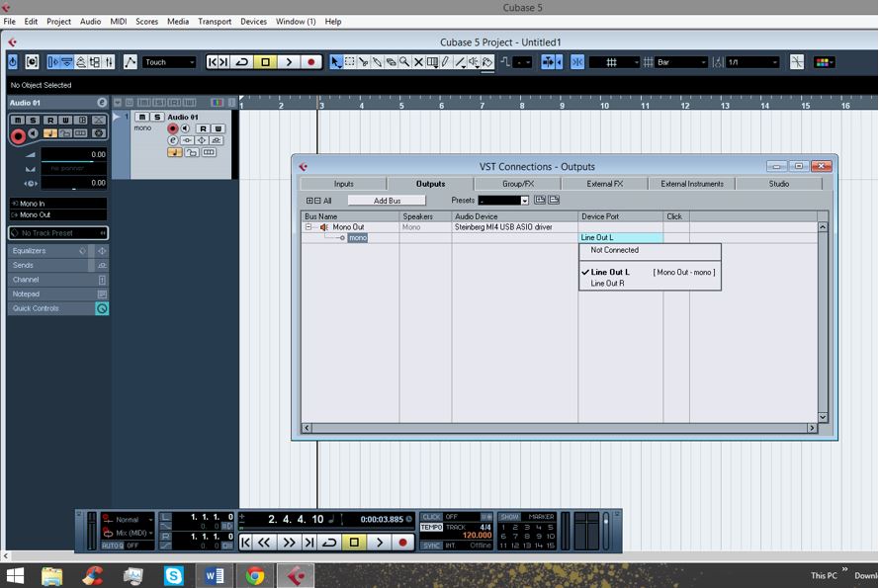The height and width of the screenshot is (588, 880).
Task: Go to previous marker in toolbar
Action: 213,61
